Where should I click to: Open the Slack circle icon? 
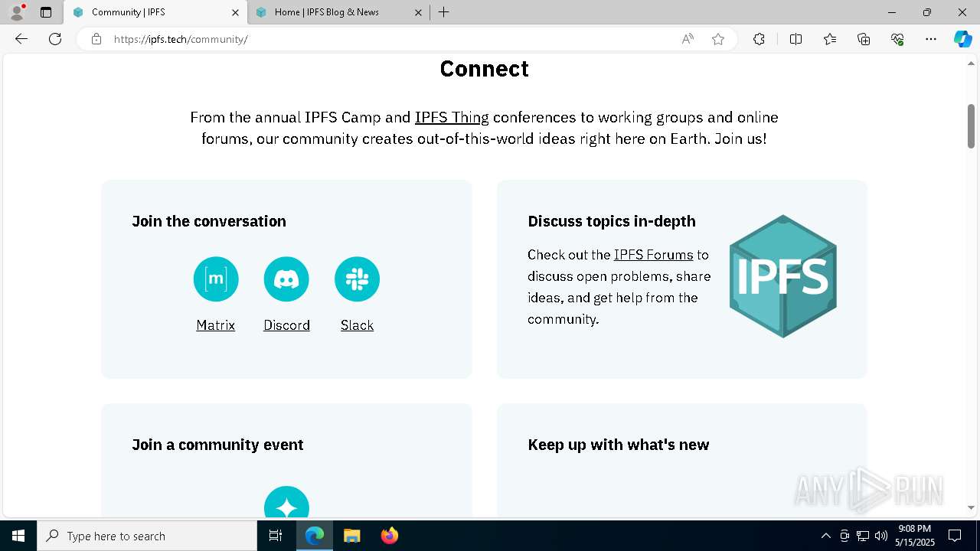point(357,279)
